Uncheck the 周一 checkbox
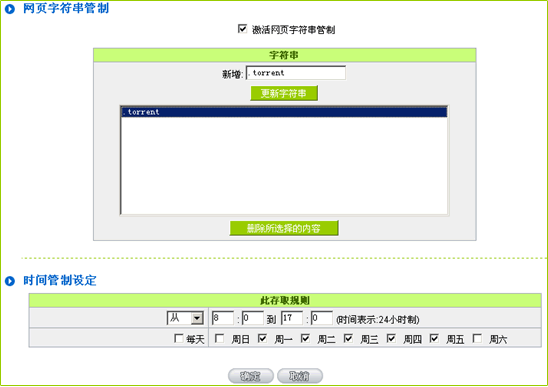The height and width of the screenshot is (387, 548). pyautogui.click(x=262, y=338)
